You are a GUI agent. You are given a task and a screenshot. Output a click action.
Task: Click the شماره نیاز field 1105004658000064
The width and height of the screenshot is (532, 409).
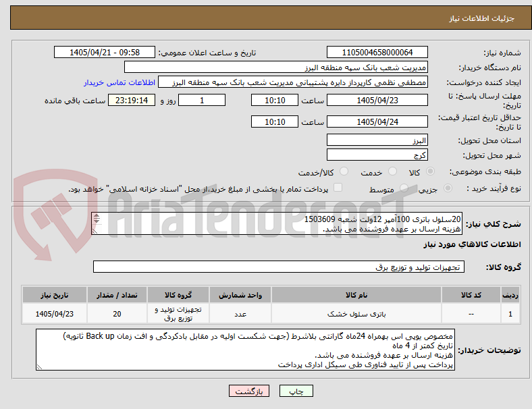tap(377, 52)
